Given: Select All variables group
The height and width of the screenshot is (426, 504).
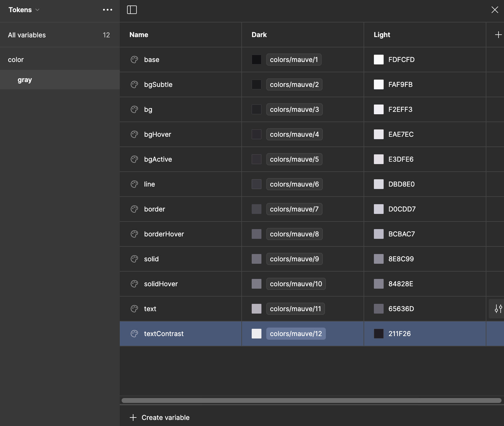Looking at the screenshot, I should click(x=60, y=35).
